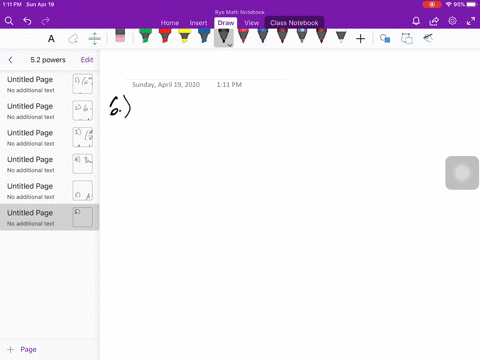Viewport: 480px width, 360px height.
Task: Pick the blue highlighter
Action: pyautogui.click(x=204, y=36)
